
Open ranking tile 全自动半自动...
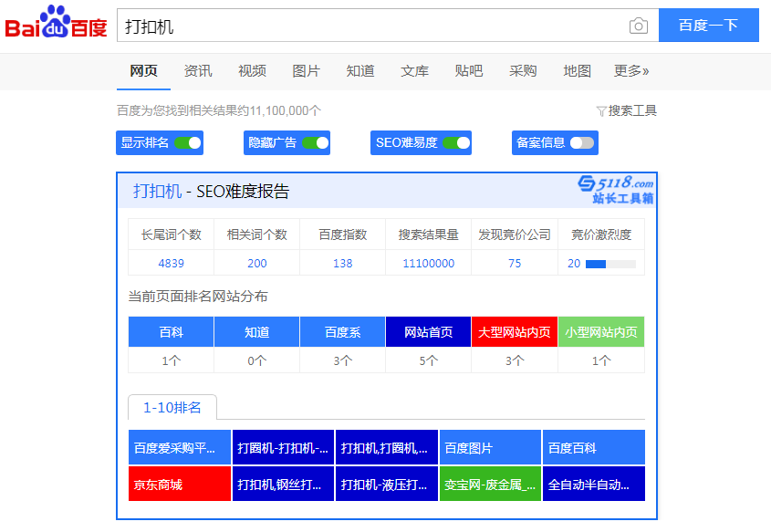coord(594,484)
